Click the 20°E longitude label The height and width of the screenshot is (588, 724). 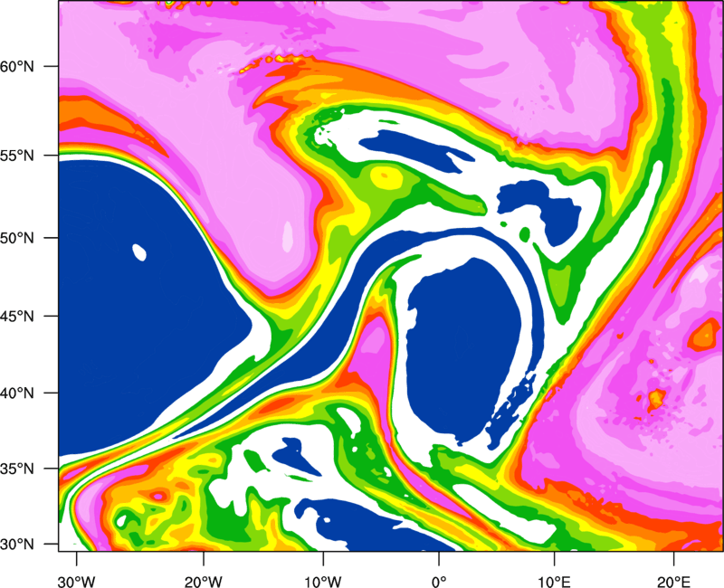click(x=673, y=582)
